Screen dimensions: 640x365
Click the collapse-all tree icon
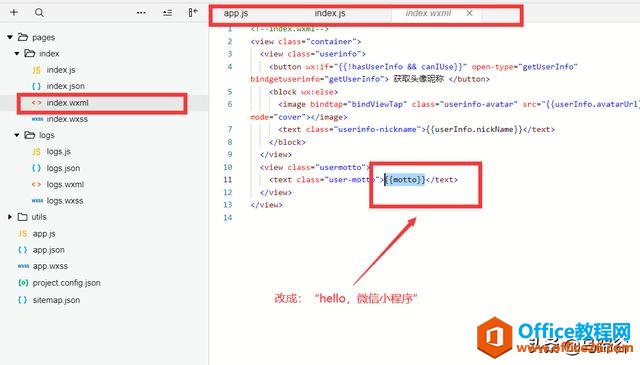[x=167, y=13]
